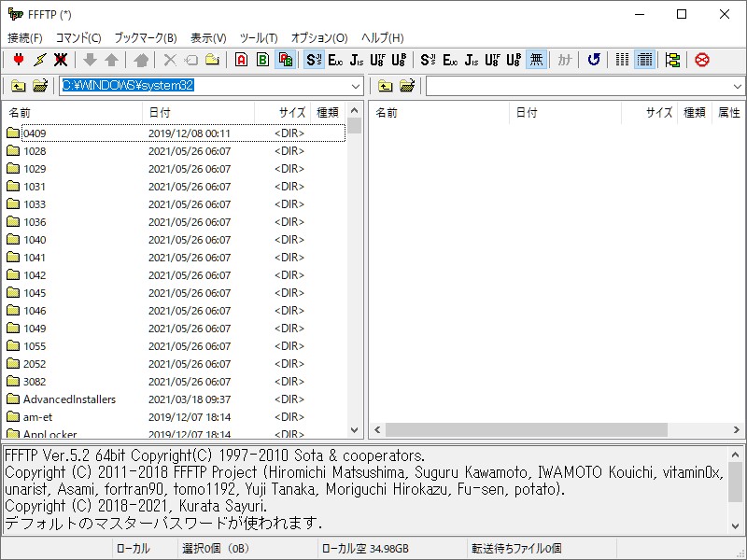This screenshot has width=747, height=560.
Task: Disconnect from host via broken plug icon
Action: point(62,59)
